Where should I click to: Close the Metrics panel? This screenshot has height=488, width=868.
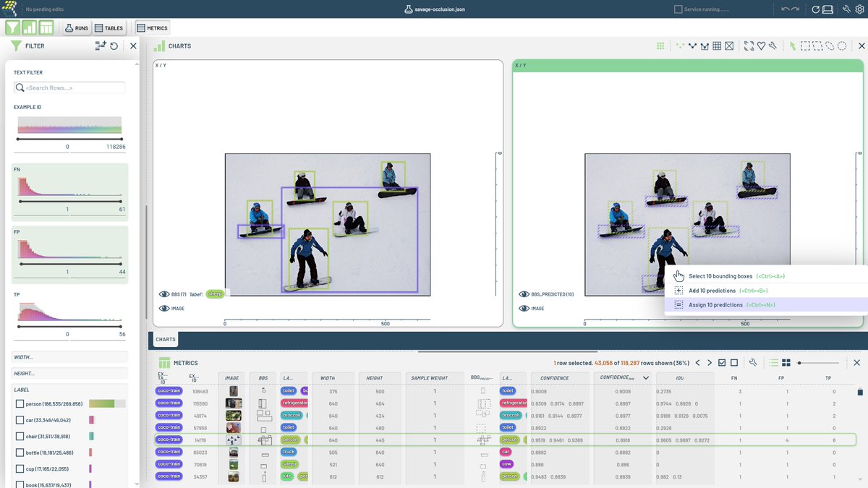858,363
